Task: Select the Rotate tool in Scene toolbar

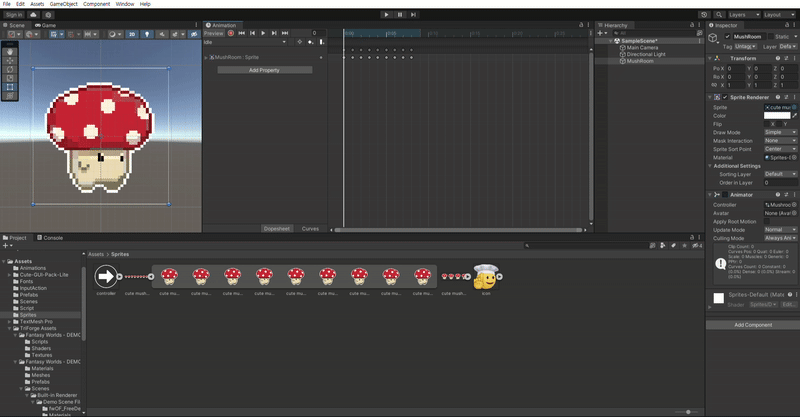Action: (10, 69)
